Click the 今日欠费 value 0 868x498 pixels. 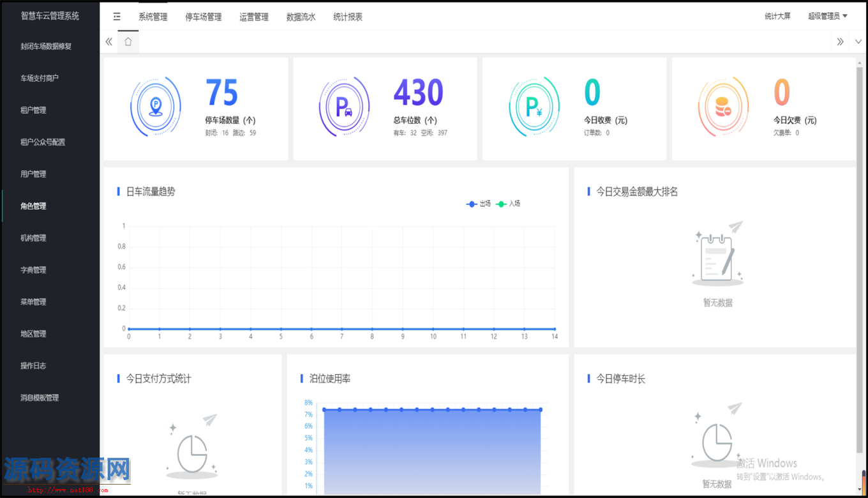[782, 93]
